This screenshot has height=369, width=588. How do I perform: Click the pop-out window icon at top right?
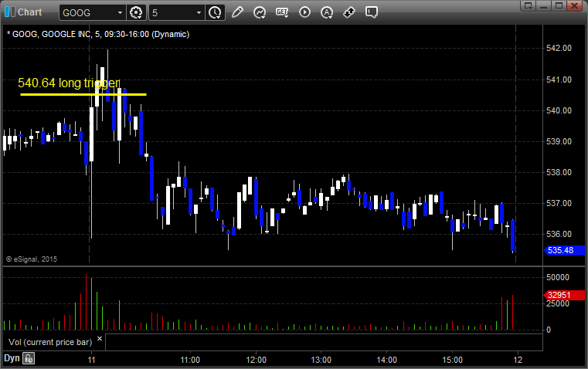pos(528,5)
